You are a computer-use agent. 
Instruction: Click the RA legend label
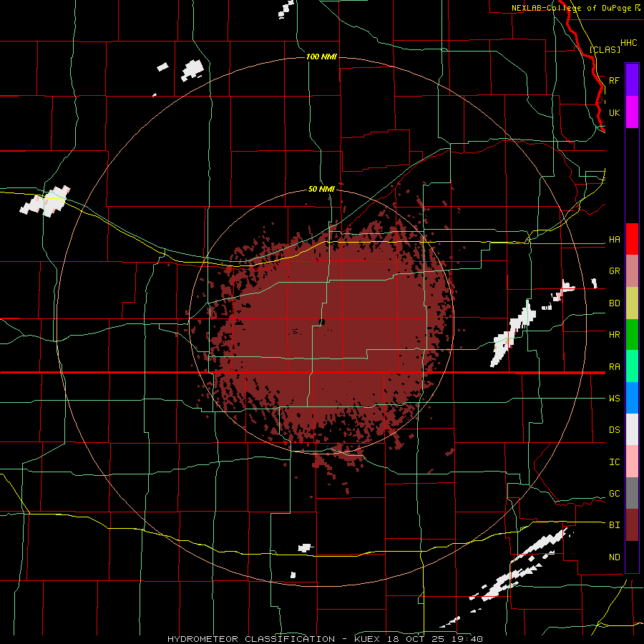(614, 367)
